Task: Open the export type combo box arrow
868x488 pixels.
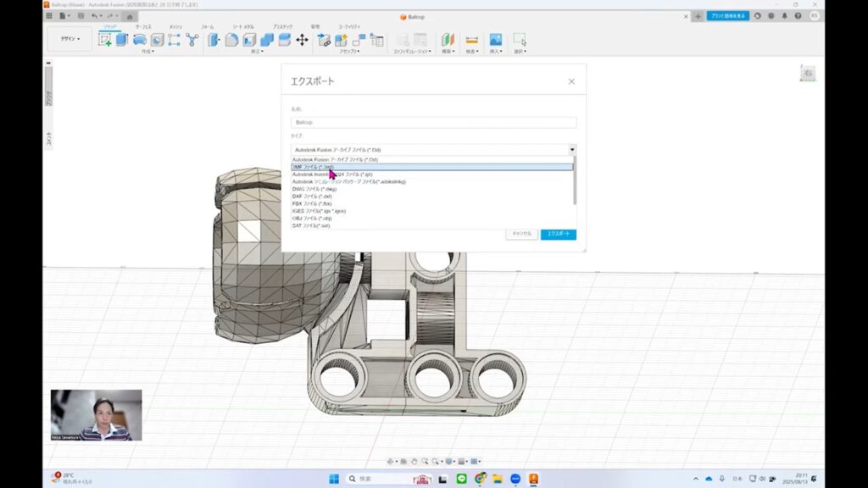Action: [x=572, y=149]
